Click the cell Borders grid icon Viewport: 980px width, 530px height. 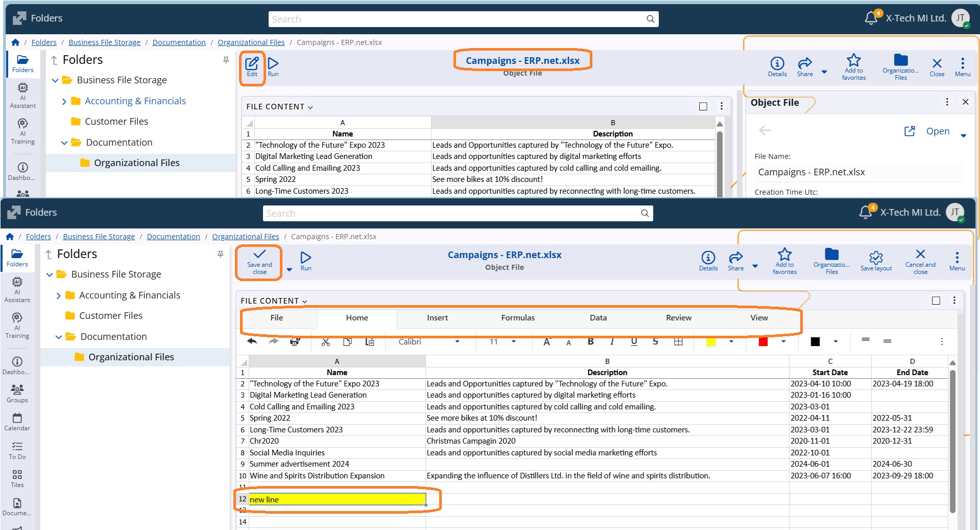pyautogui.click(x=678, y=341)
